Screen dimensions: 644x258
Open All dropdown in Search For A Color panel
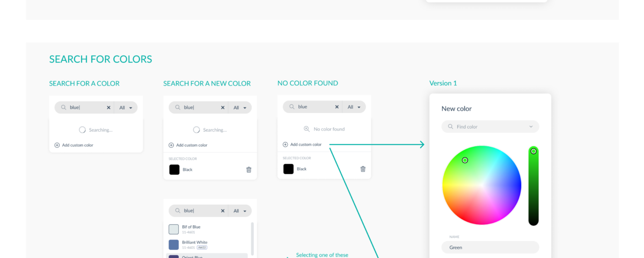[x=126, y=107]
